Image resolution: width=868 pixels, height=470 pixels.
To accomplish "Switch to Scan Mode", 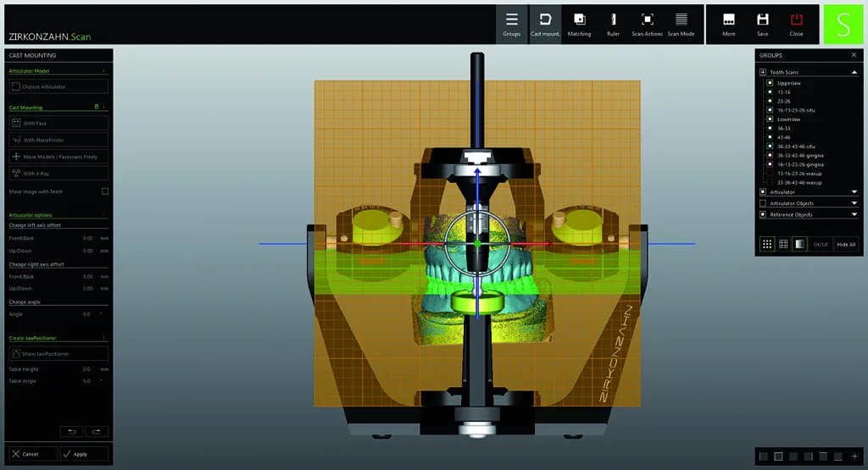I will point(681,25).
